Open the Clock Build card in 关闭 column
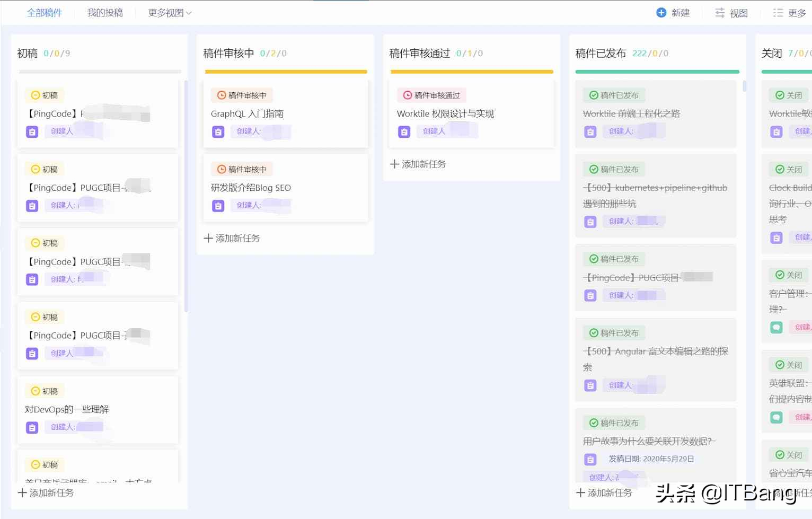812x519 pixels. point(787,204)
